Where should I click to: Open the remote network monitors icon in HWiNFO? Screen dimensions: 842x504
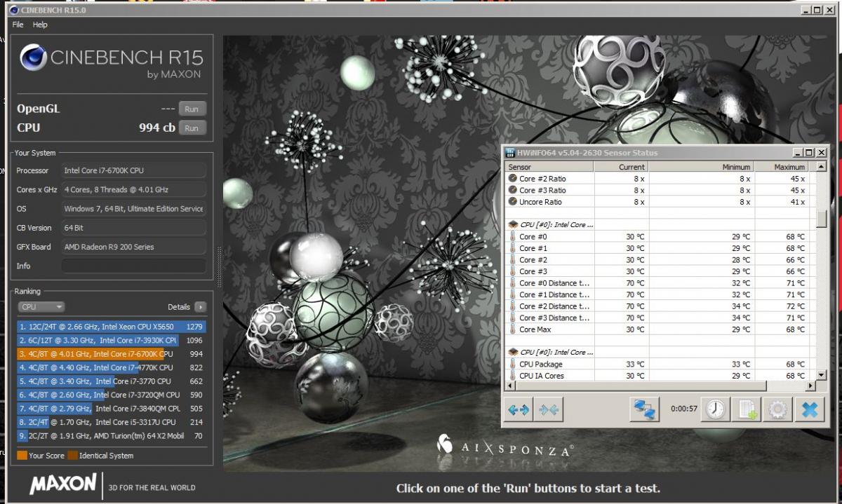(x=644, y=410)
